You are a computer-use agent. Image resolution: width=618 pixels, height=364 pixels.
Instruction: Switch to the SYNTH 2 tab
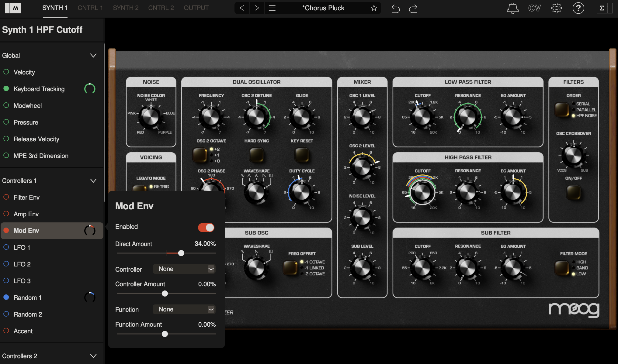pos(126,8)
